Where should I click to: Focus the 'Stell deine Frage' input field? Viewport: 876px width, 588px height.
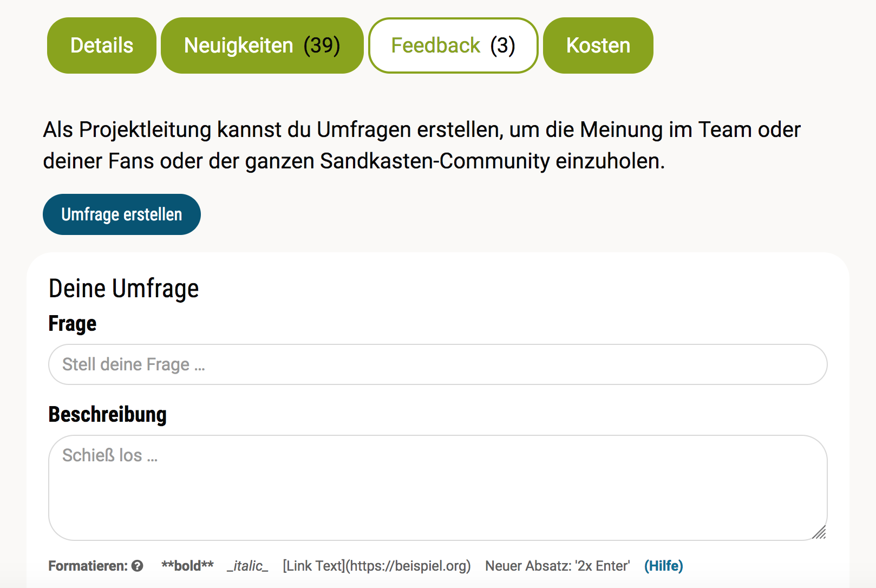[437, 364]
